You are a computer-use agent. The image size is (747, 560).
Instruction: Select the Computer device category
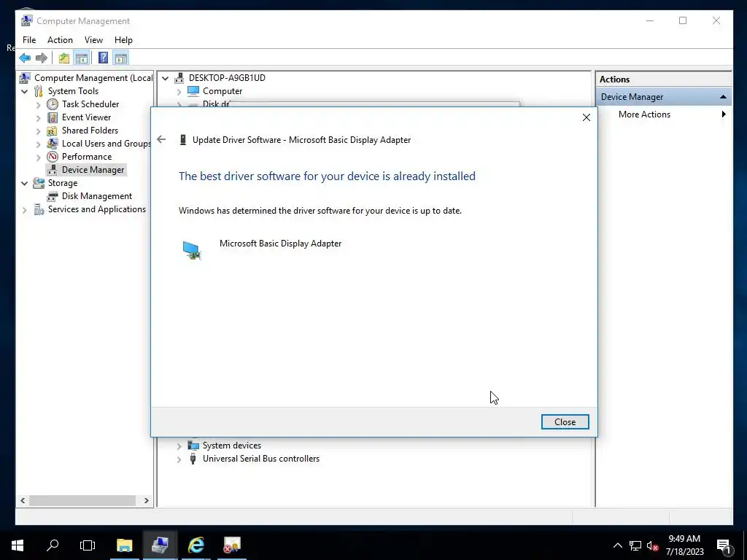pos(222,91)
